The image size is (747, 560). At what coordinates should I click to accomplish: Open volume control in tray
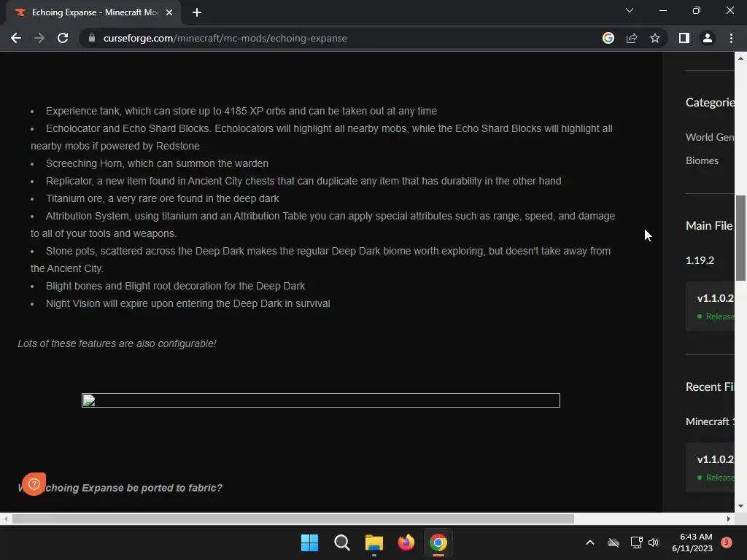click(x=654, y=542)
